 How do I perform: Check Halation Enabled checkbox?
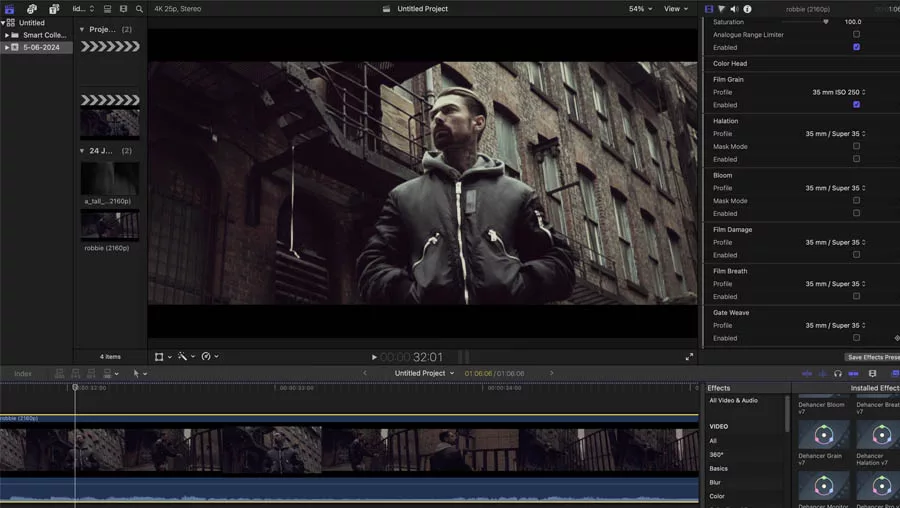point(856,159)
